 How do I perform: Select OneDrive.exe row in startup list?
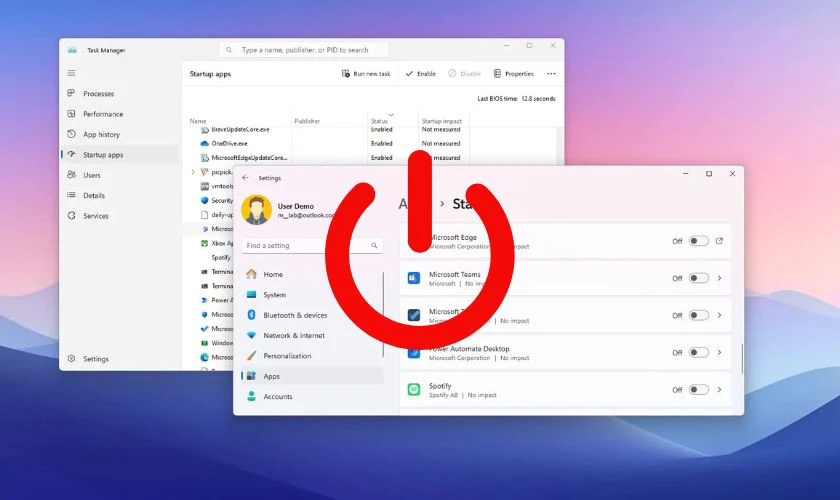(372, 144)
